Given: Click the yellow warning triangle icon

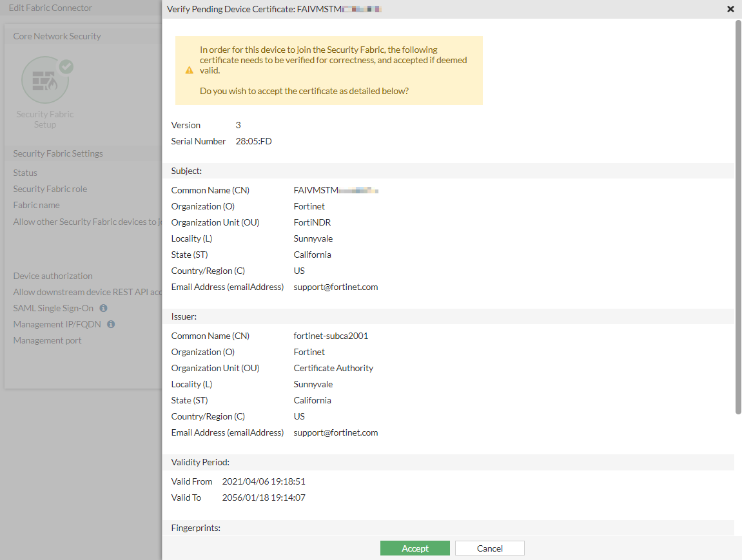Looking at the screenshot, I should [189, 70].
